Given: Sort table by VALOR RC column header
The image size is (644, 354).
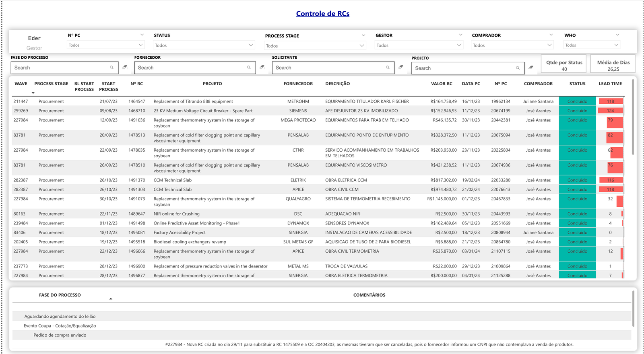Looking at the screenshot, I should [441, 84].
